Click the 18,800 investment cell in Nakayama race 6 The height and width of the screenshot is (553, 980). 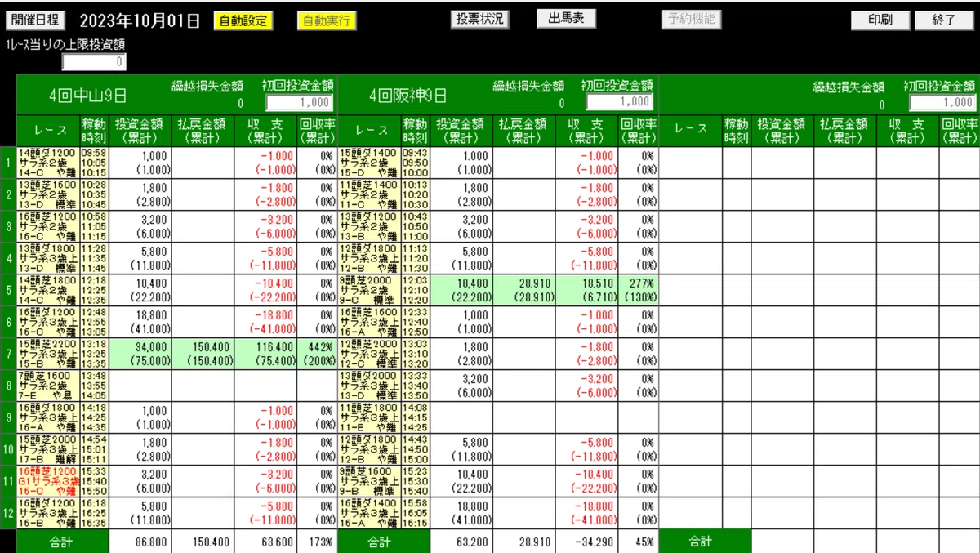point(141,322)
